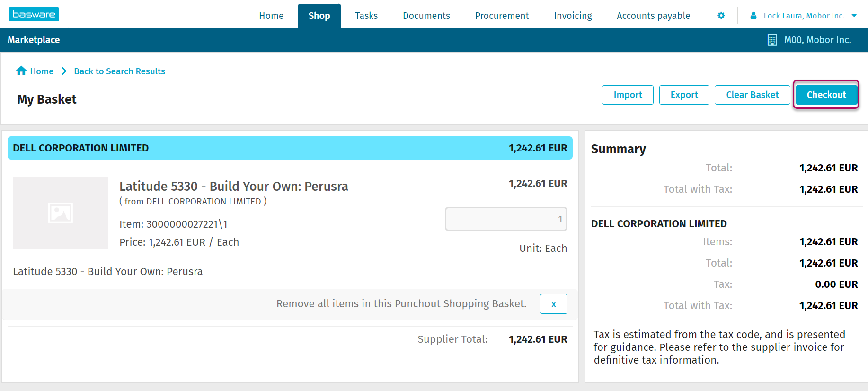Click the 0.00 EUR tax value
The height and width of the screenshot is (391, 868).
(x=837, y=284)
